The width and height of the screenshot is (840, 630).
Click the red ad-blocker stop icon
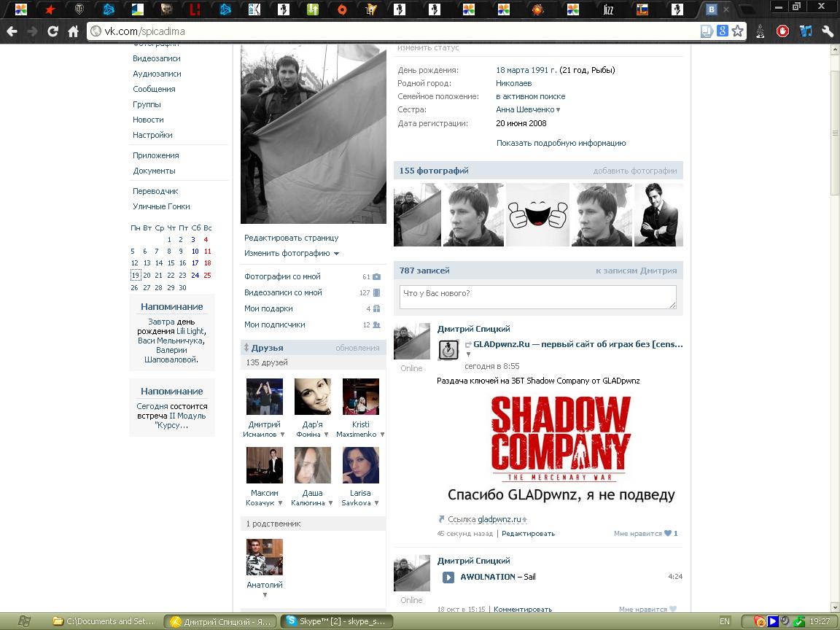[x=783, y=31]
